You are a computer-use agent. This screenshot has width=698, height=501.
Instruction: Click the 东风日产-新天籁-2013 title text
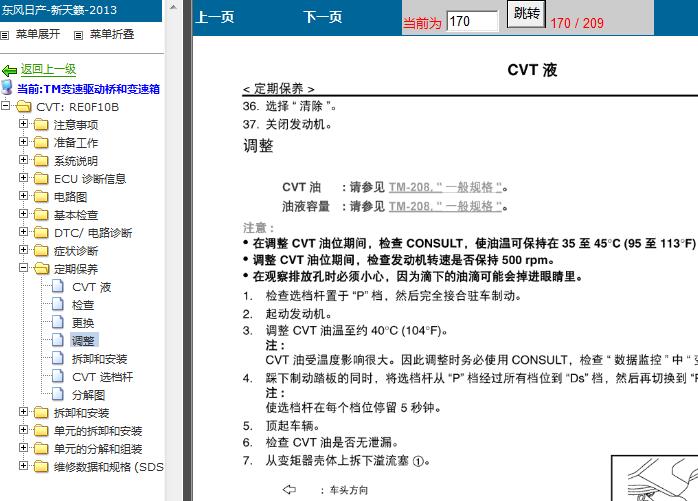tap(59, 10)
